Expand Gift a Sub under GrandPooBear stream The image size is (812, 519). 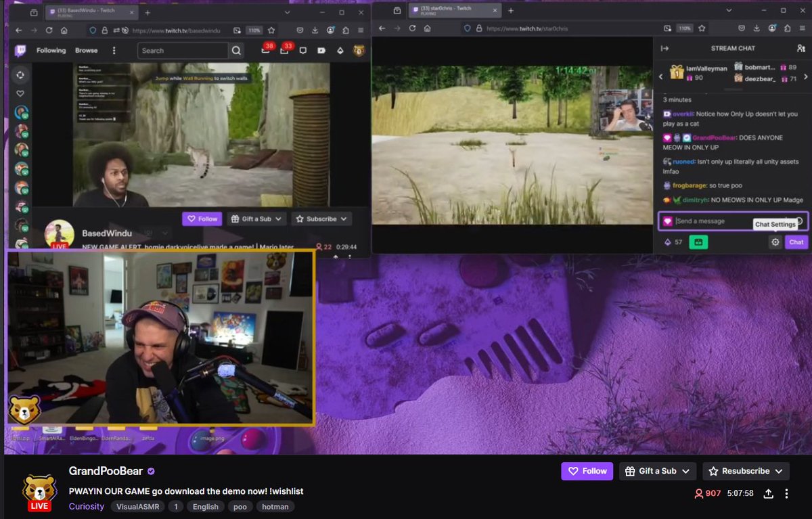click(658, 471)
